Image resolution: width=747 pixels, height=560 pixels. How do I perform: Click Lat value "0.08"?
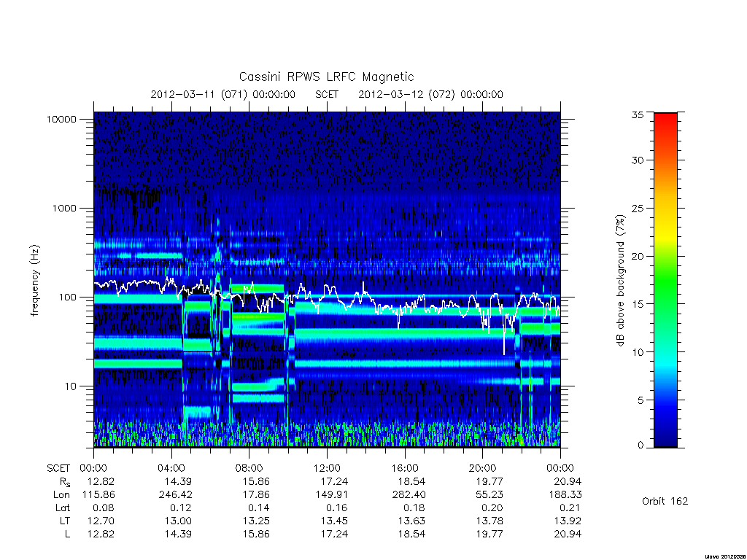103,507
